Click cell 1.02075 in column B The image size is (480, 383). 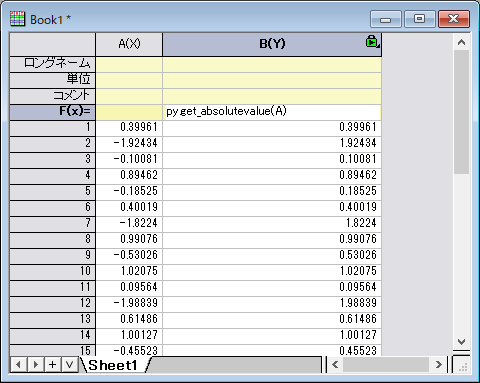click(x=272, y=272)
